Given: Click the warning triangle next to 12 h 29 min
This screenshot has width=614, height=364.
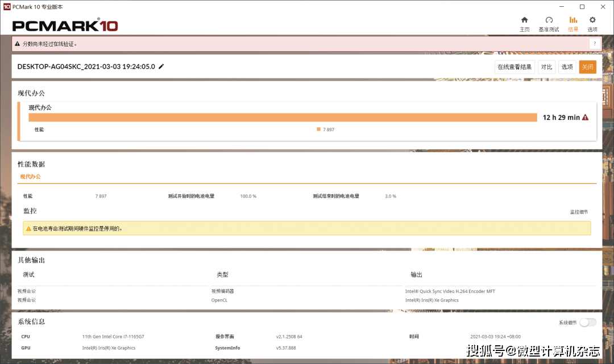Looking at the screenshot, I should click(584, 117).
